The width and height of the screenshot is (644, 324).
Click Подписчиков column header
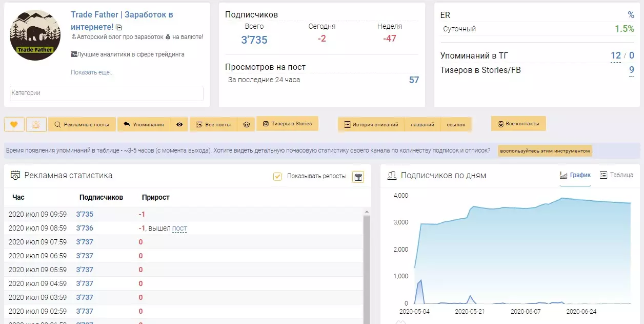tap(101, 197)
